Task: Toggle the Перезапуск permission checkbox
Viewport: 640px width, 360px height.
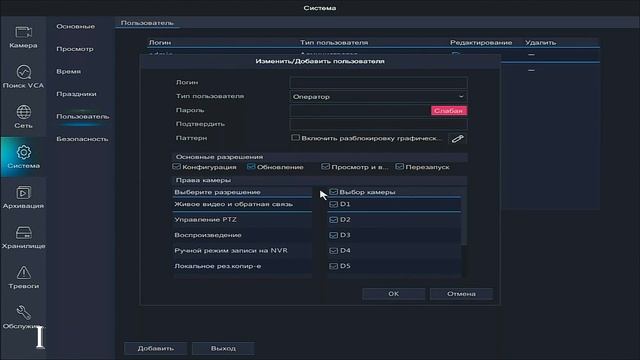Action: [400, 167]
